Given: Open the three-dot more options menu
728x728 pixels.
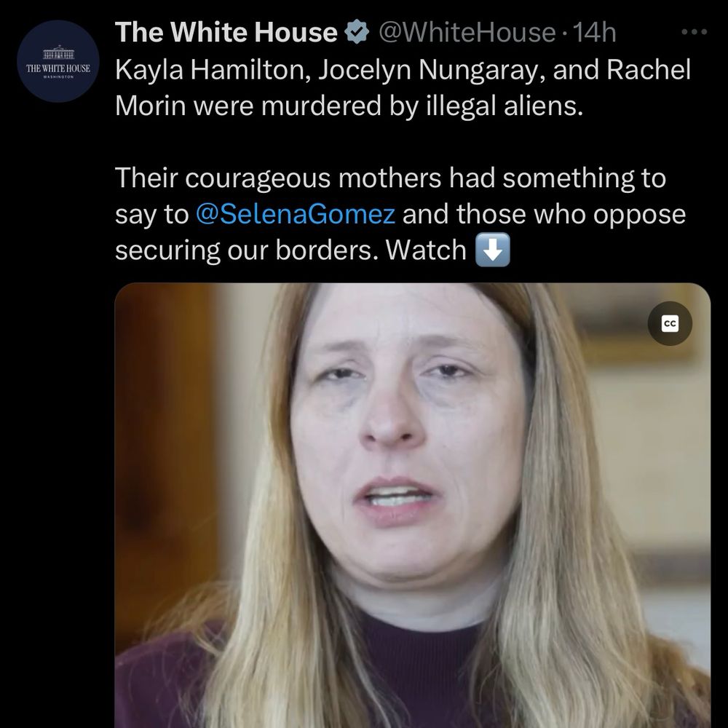Looking at the screenshot, I should [694, 32].
